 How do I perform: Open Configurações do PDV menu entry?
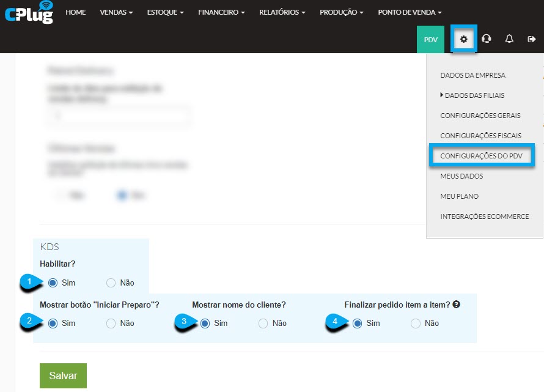point(481,156)
